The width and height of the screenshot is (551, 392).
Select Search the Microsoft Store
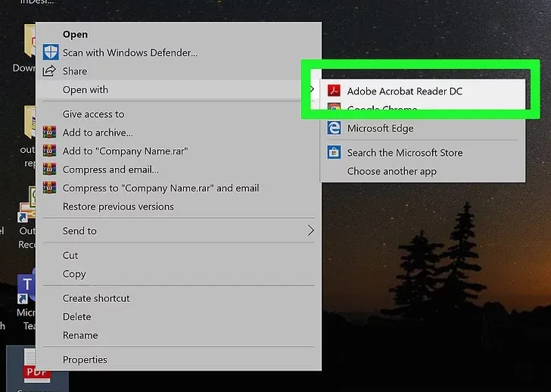(x=423, y=153)
